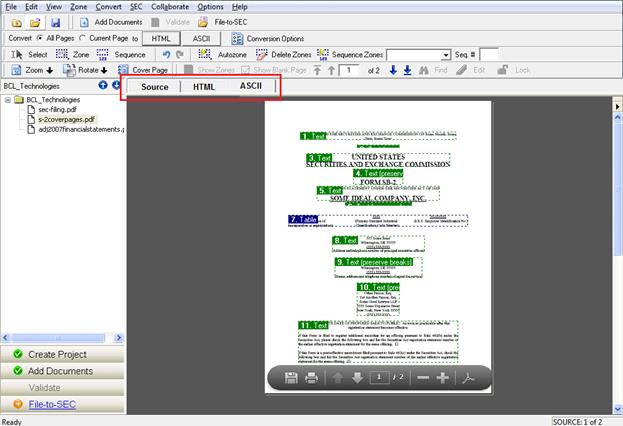Screen dimensions: 623x426
Task: Open the Options menu
Action: (211, 7)
